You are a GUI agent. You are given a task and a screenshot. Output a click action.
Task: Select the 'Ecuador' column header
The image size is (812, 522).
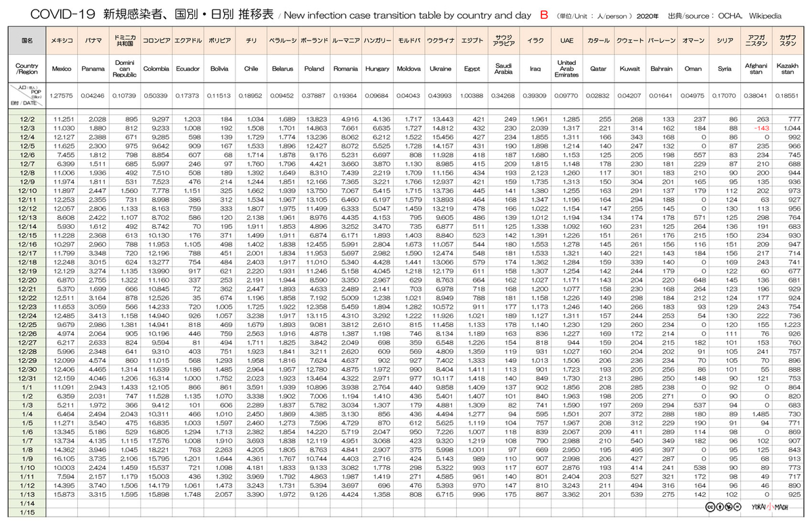point(187,68)
